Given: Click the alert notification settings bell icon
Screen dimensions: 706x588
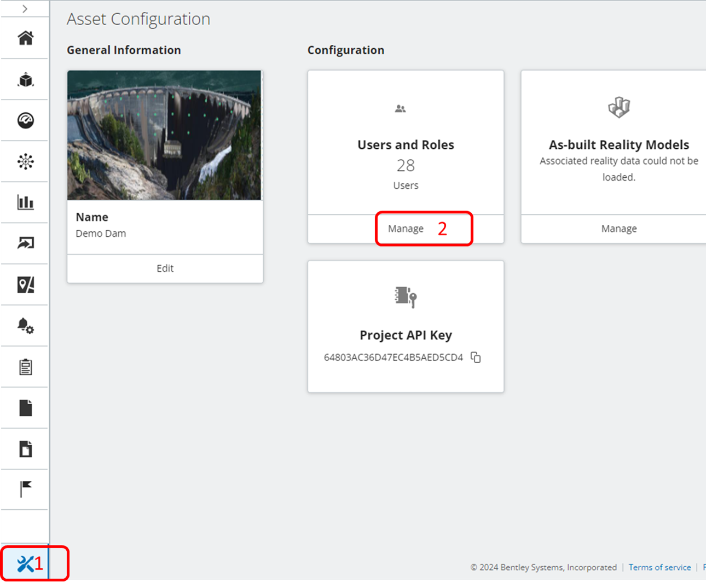Looking at the screenshot, I should point(24,325).
